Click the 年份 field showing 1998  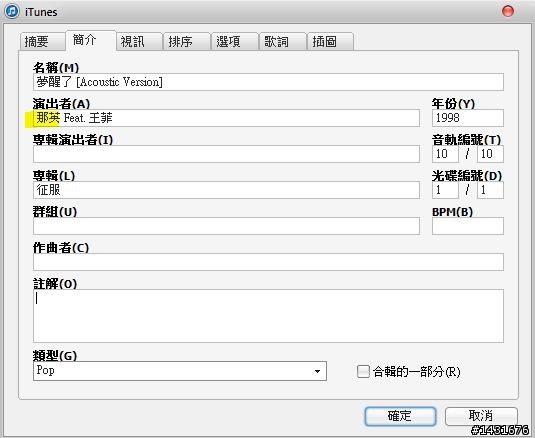[468, 118]
